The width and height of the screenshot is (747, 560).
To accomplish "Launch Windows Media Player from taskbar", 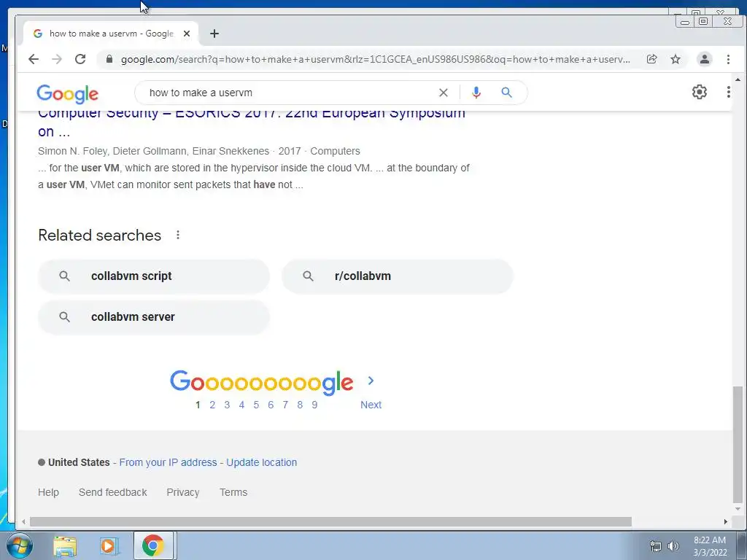I will click(108, 546).
